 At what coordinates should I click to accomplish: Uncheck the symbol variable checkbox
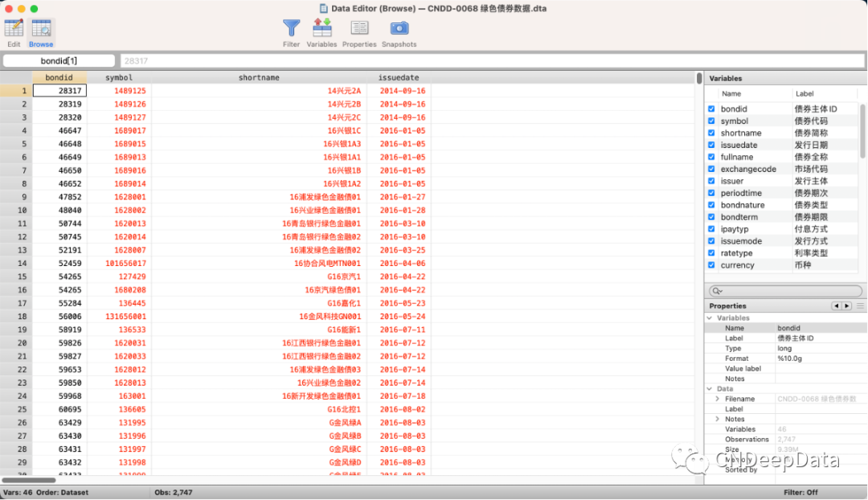tap(711, 121)
